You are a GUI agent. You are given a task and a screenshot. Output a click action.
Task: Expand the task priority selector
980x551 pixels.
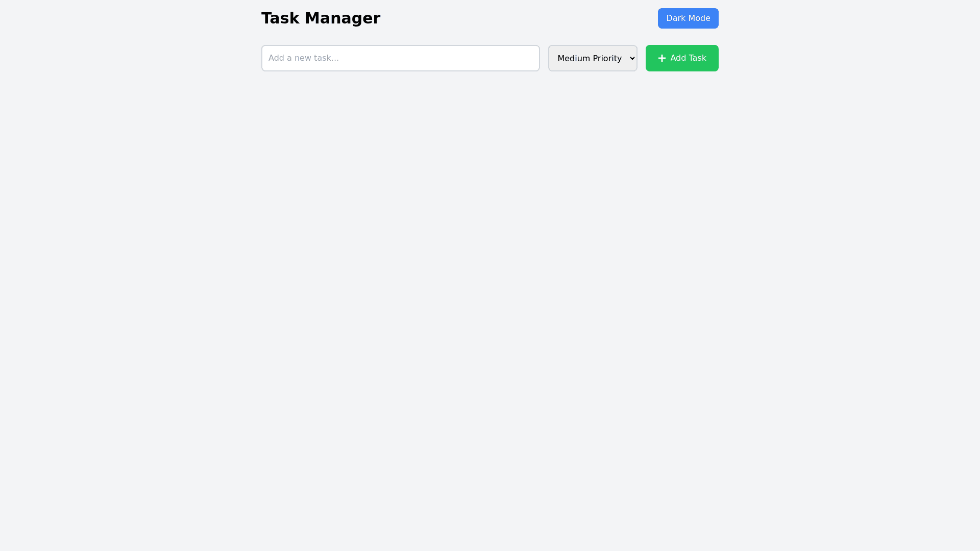coord(593,58)
